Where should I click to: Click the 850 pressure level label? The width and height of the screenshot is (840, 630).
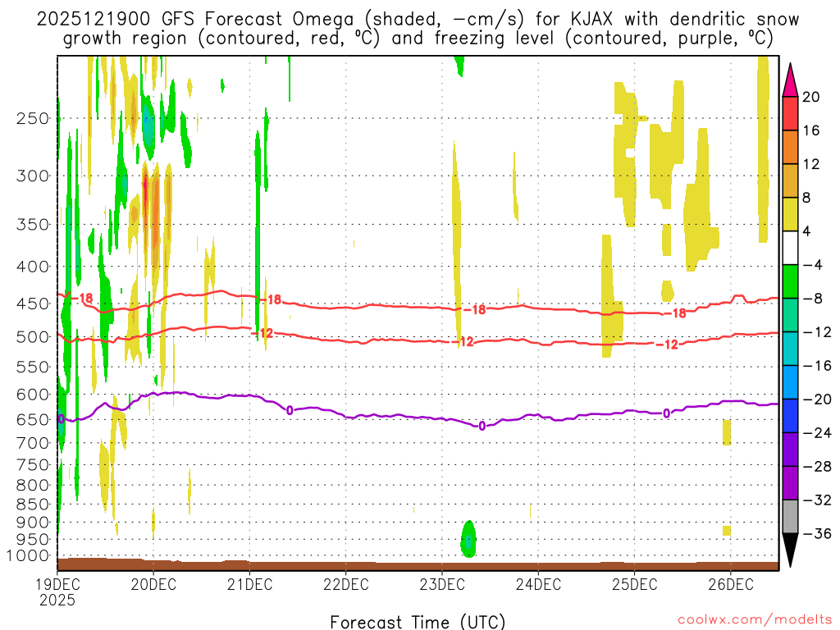click(x=33, y=504)
